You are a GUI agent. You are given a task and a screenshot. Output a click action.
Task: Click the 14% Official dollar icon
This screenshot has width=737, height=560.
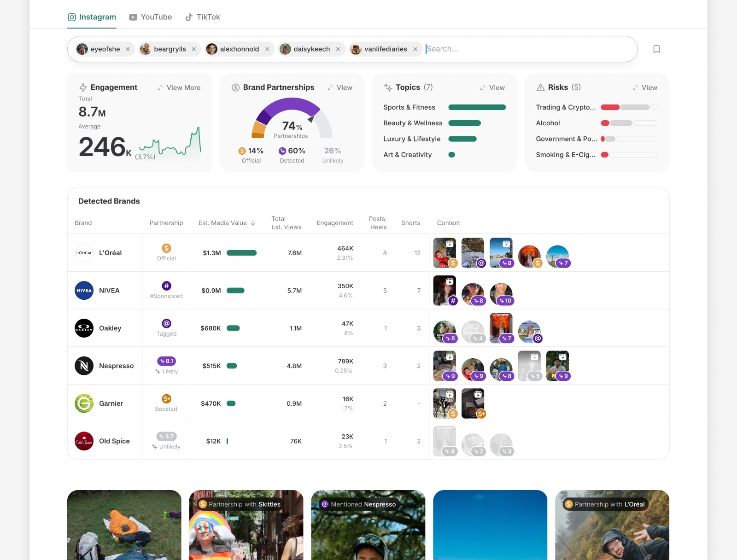pos(242,151)
